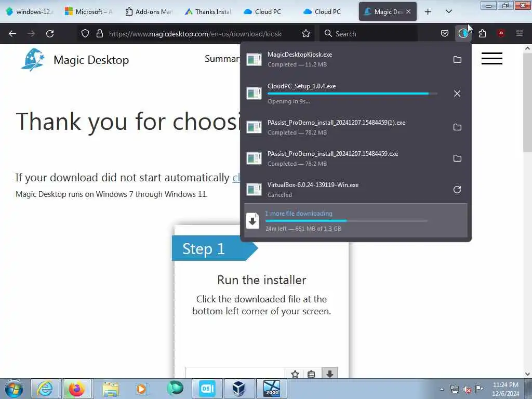The width and height of the screenshot is (532, 399).
Task: Show hidden system tray icons
Action: 442,389
